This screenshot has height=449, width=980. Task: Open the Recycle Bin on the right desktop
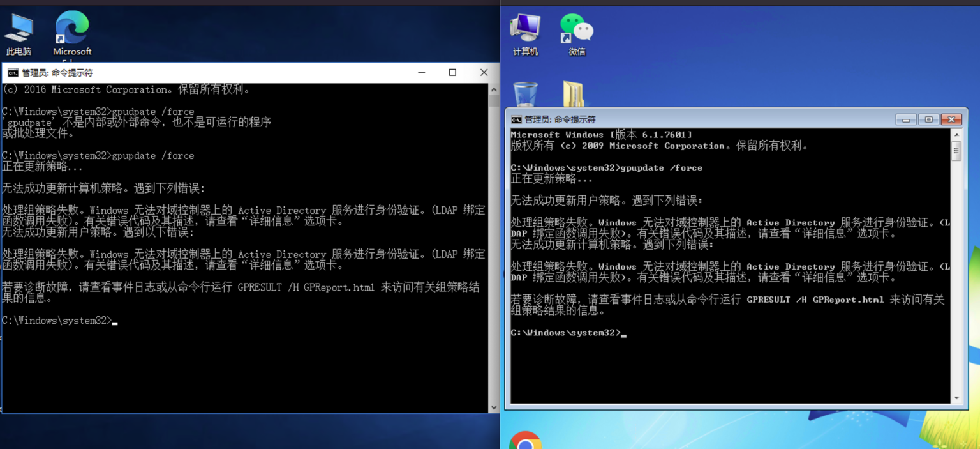[x=525, y=94]
